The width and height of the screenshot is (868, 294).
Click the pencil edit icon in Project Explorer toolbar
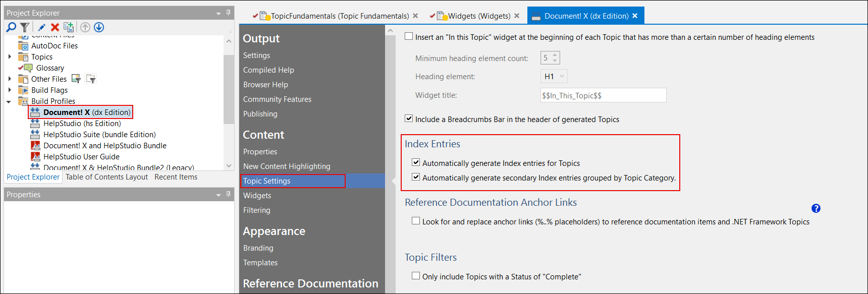41,27
